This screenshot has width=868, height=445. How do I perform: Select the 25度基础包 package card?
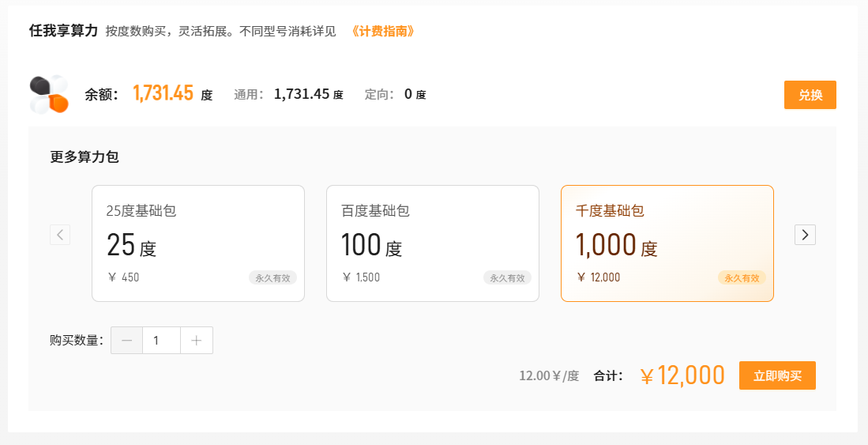[x=197, y=243]
